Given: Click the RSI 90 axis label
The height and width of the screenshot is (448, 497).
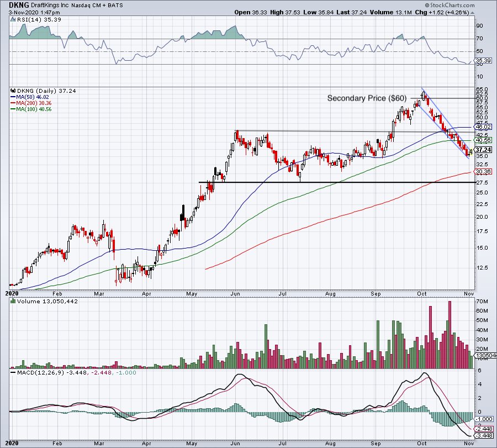Looking at the screenshot, I should click(x=479, y=25).
